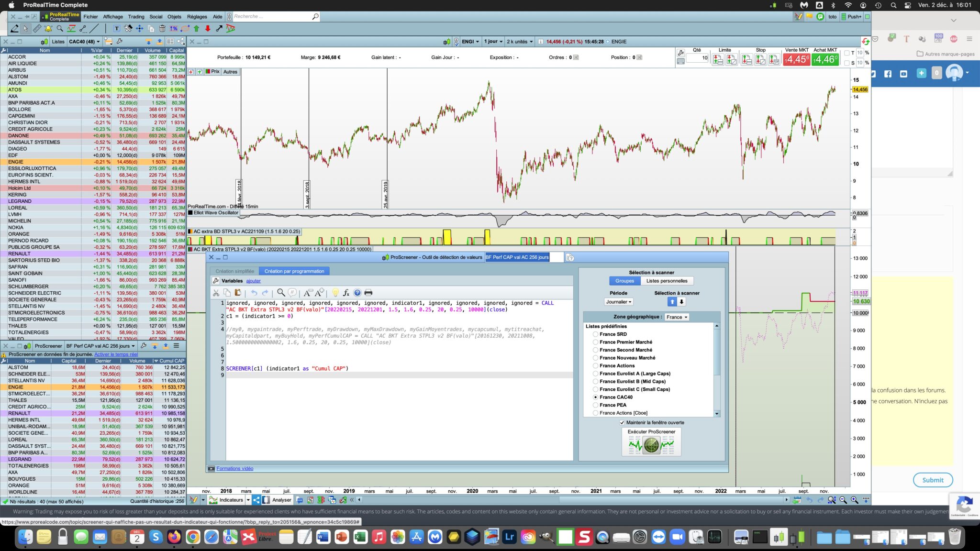The height and width of the screenshot is (551, 980).
Task: Select the France PEA radio button
Action: click(x=595, y=405)
